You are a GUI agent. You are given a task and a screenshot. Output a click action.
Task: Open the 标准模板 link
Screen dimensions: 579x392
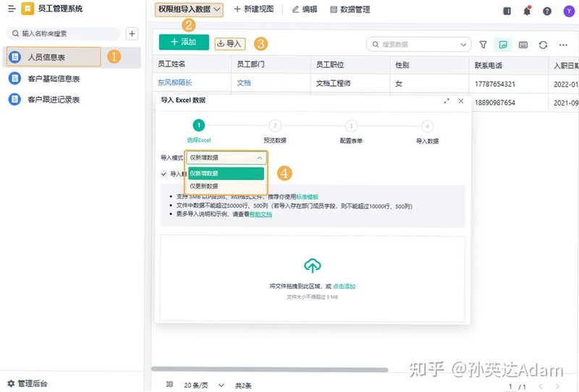point(307,197)
